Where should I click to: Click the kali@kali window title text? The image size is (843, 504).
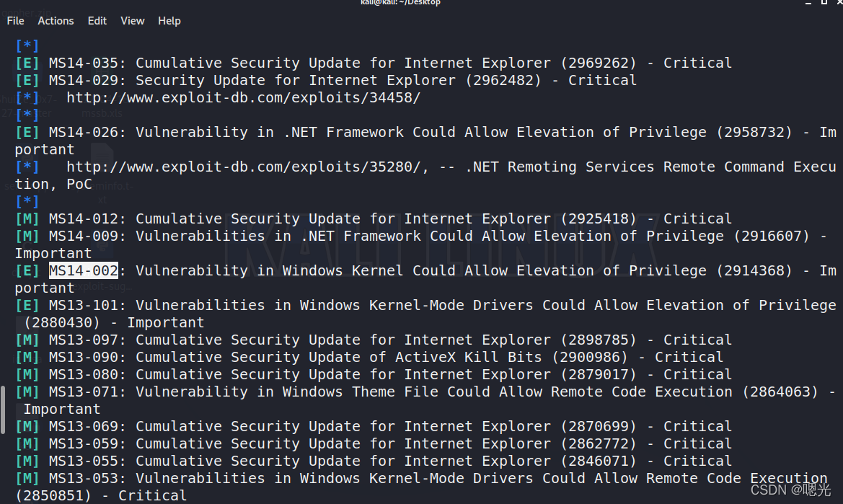[x=400, y=3]
